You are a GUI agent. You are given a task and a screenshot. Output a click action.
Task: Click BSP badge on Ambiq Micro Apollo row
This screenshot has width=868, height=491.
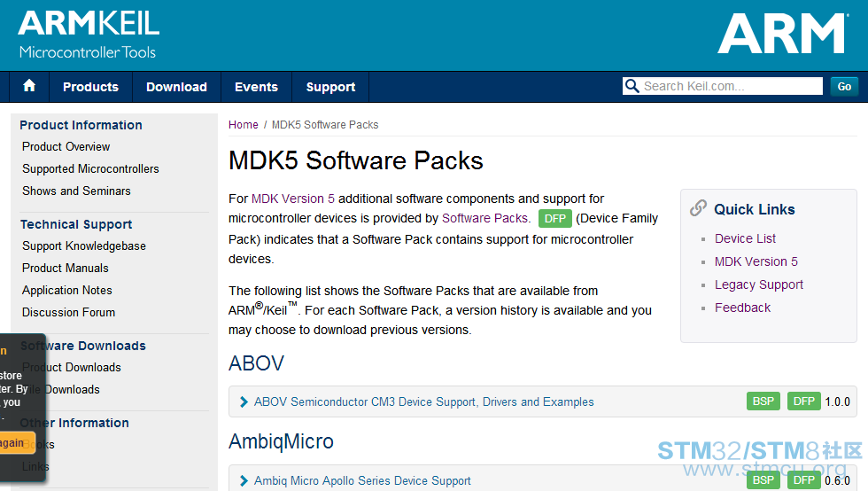click(763, 479)
